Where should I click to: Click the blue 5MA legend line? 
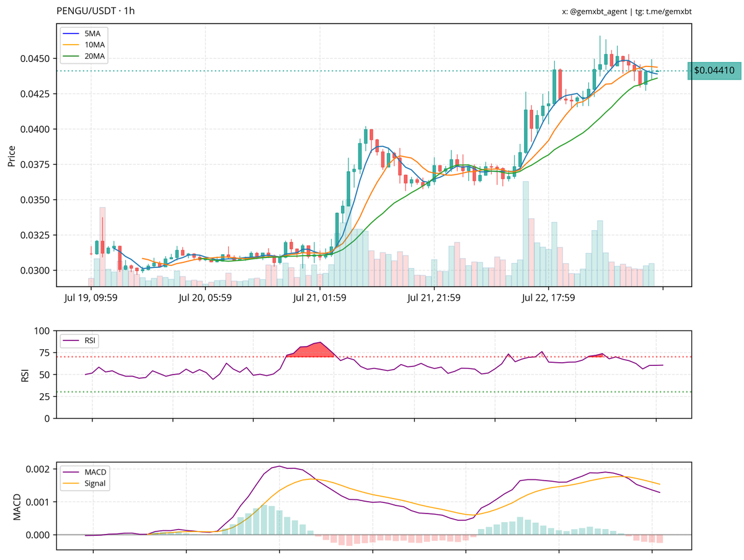[70, 33]
